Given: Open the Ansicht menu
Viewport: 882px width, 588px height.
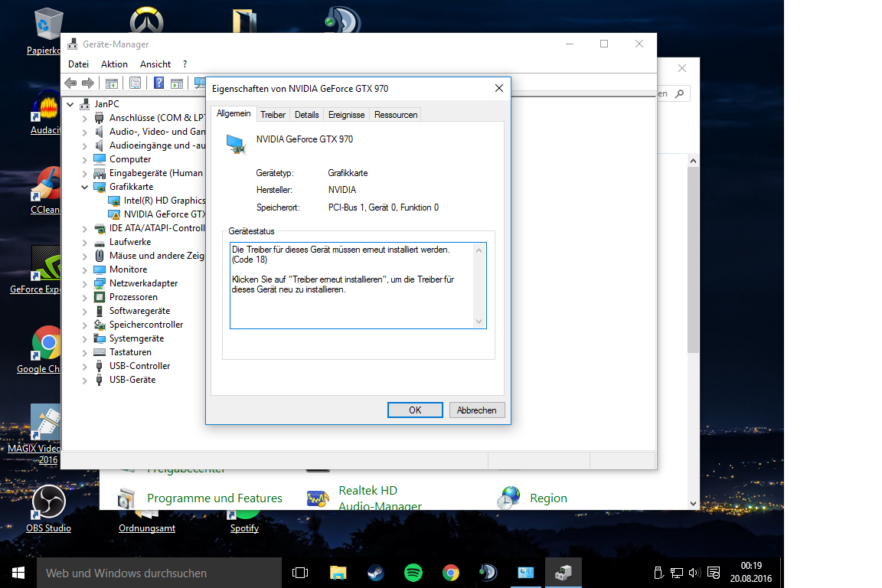Looking at the screenshot, I should tap(155, 64).
